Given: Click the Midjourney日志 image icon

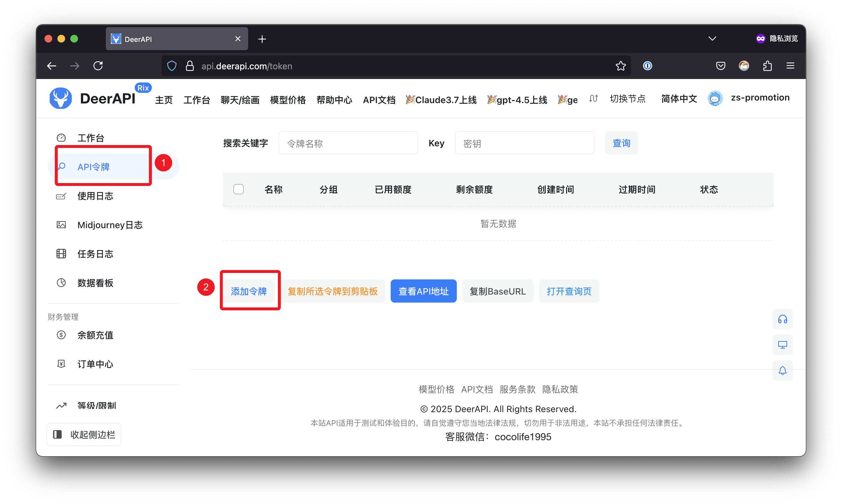Looking at the screenshot, I should pyautogui.click(x=61, y=225).
